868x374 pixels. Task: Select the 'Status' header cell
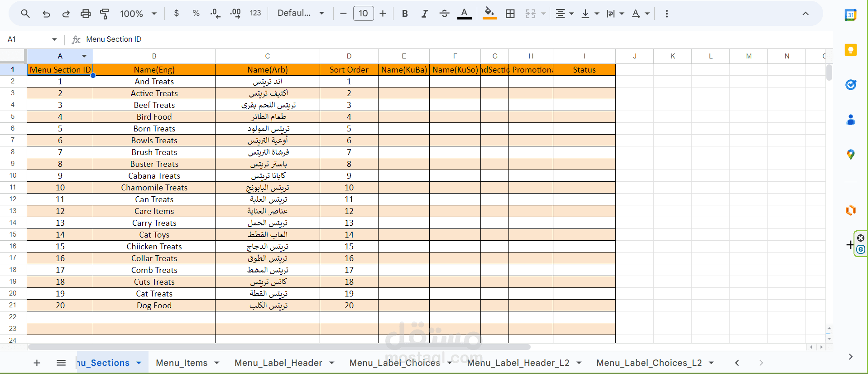tap(584, 70)
